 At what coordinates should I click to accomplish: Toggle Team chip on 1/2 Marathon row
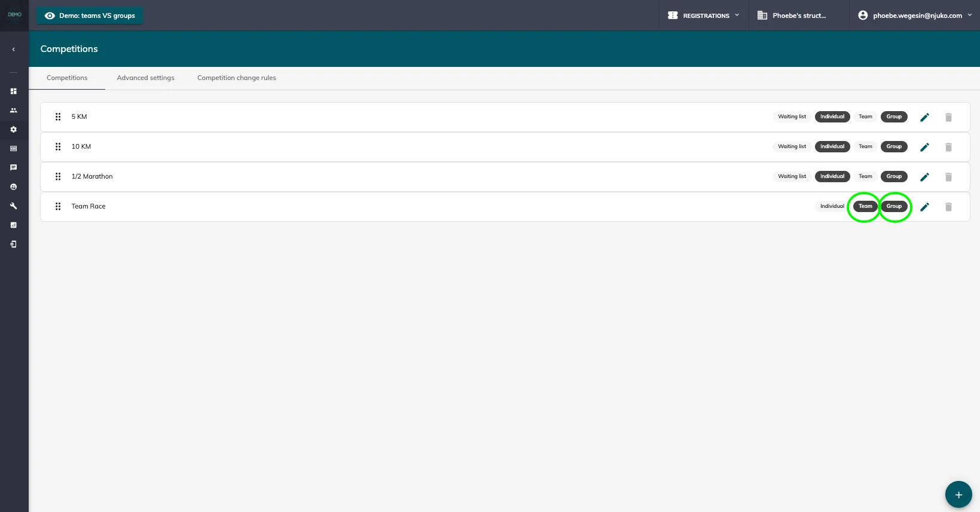865,177
